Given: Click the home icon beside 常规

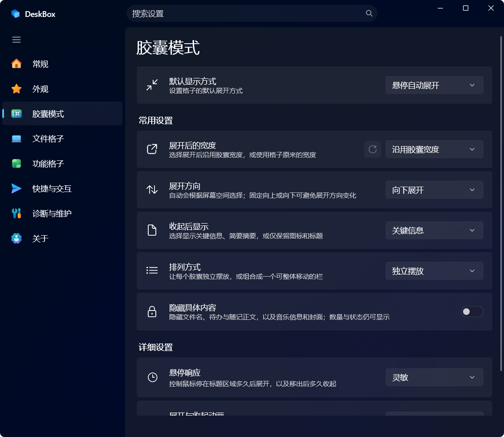Looking at the screenshot, I should click(x=16, y=64).
